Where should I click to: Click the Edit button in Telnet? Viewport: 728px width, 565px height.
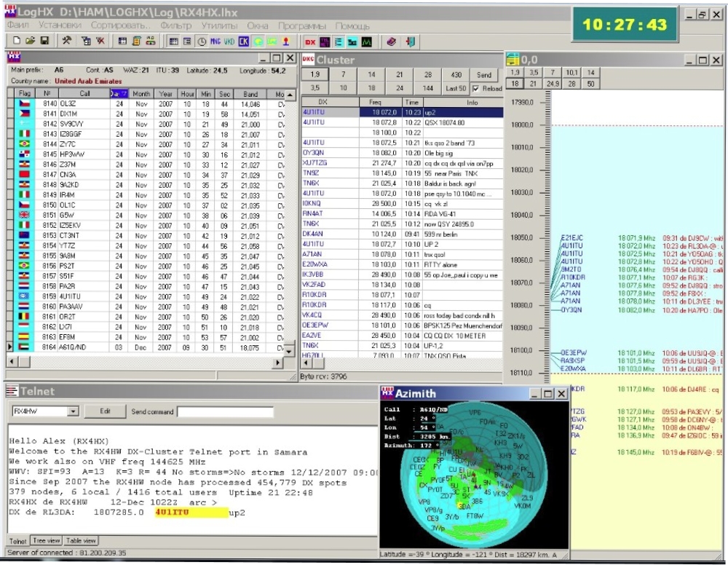tap(105, 411)
